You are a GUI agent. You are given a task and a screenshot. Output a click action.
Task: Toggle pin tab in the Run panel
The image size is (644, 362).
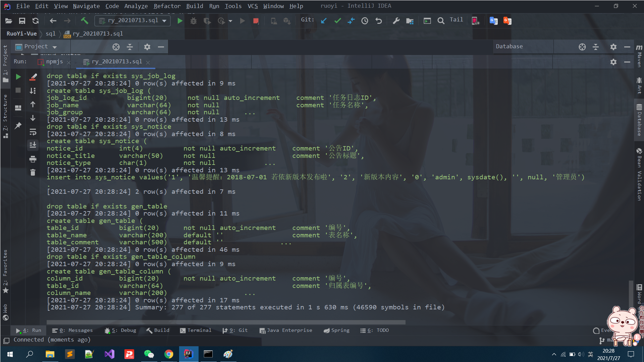tap(18, 125)
